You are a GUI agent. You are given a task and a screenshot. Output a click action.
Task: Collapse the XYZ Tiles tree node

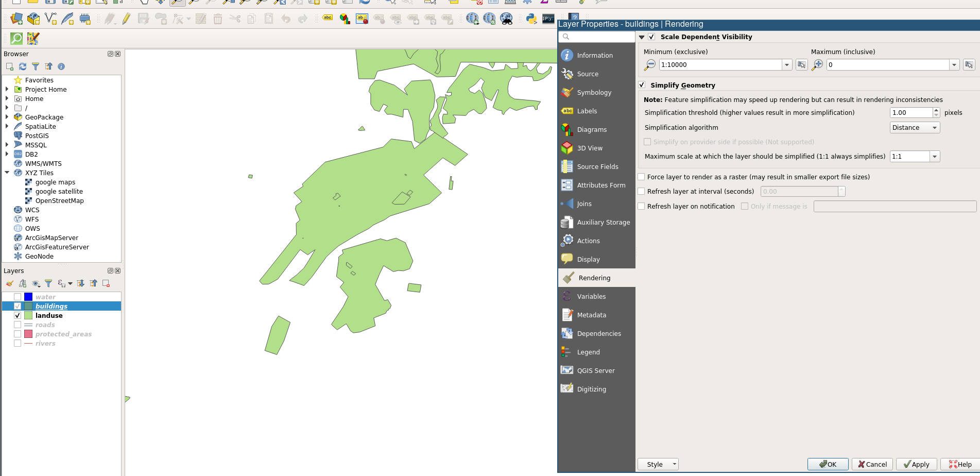click(x=7, y=173)
